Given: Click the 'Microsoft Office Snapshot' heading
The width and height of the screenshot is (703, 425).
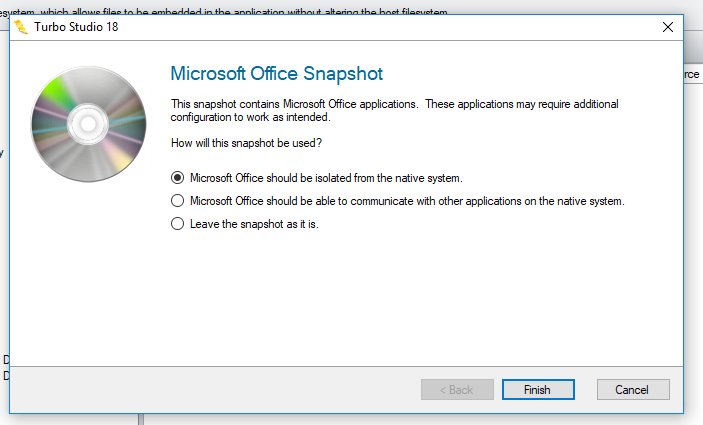Looking at the screenshot, I should 276,74.
